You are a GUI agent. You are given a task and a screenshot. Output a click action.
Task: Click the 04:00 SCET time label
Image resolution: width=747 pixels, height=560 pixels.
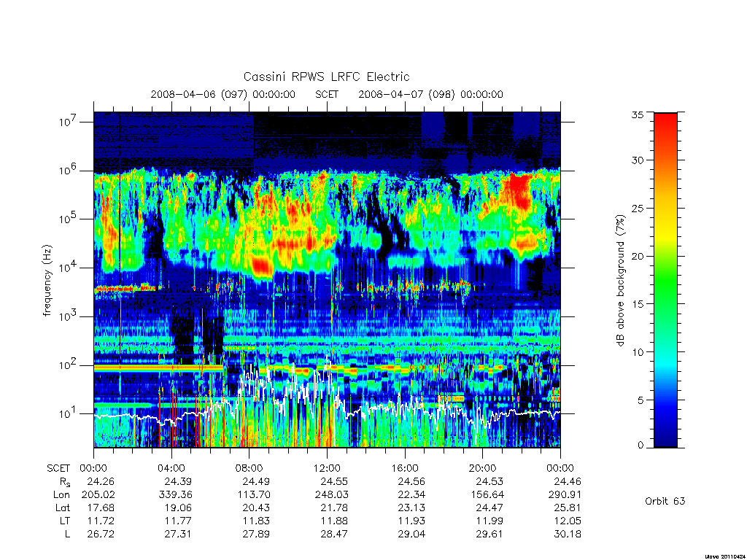click(171, 468)
